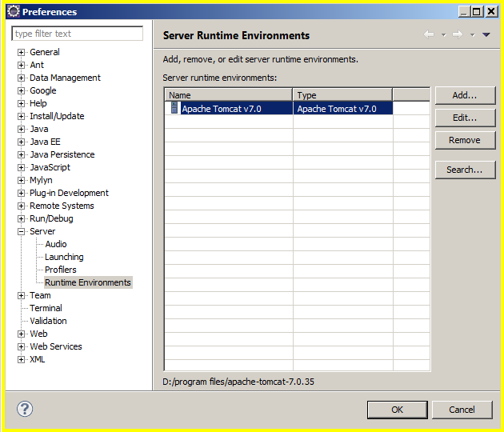Select the Remote Systems label
This screenshot has height=432, width=504.
click(62, 206)
